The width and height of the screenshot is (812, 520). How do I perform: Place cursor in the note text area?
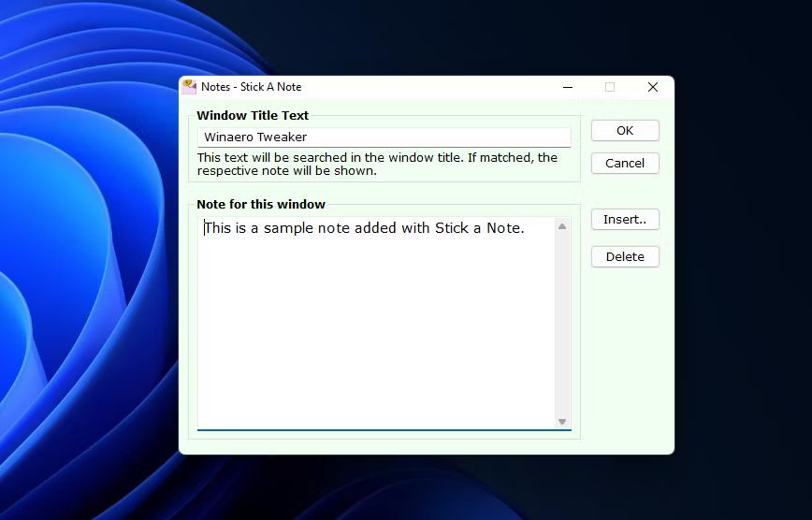(376, 324)
